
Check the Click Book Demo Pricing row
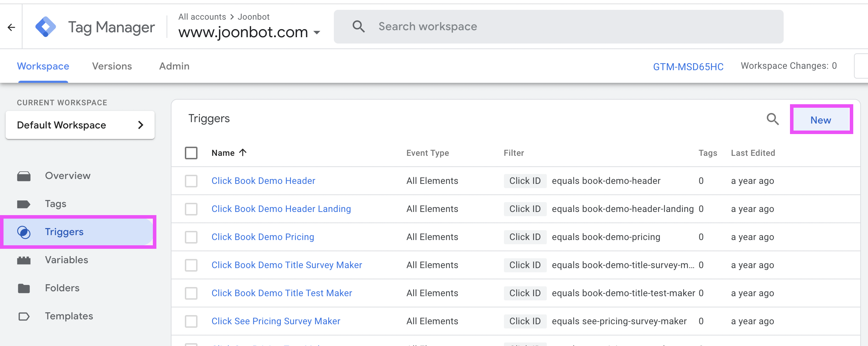tap(191, 237)
